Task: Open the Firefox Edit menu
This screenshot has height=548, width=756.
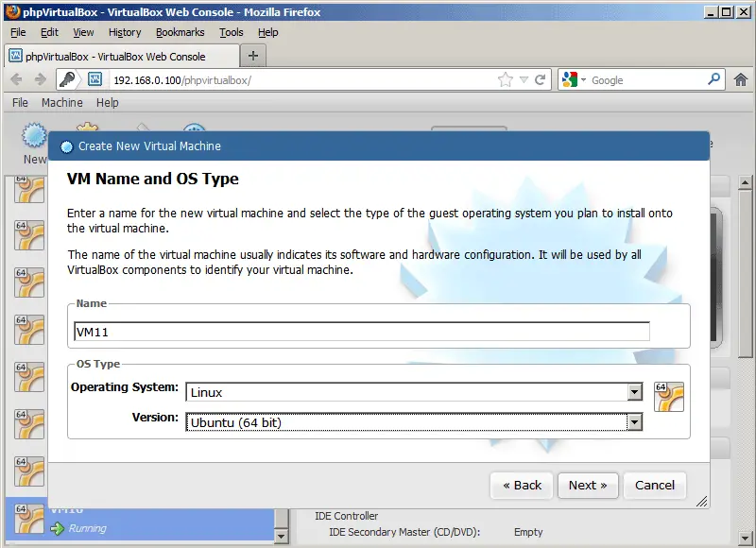Action: [x=49, y=32]
